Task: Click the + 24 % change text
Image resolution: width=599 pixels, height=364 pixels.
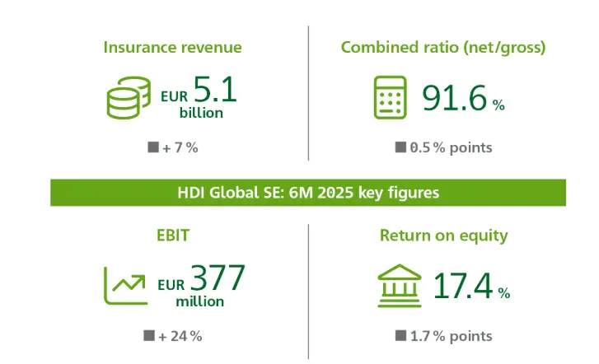Action: click(x=182, y=335)
